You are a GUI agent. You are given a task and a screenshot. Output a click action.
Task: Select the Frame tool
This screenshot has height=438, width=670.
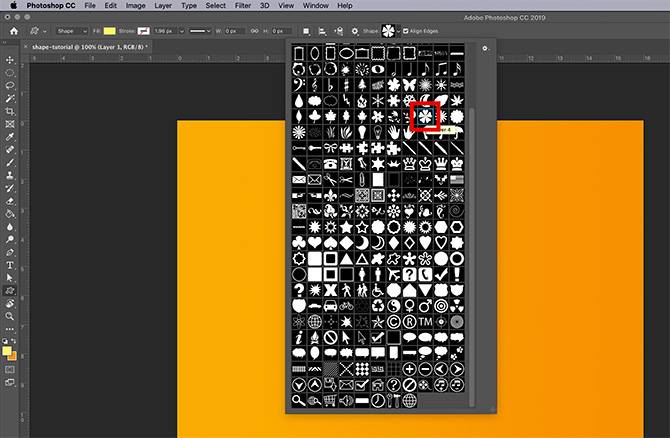coord(9,124)
